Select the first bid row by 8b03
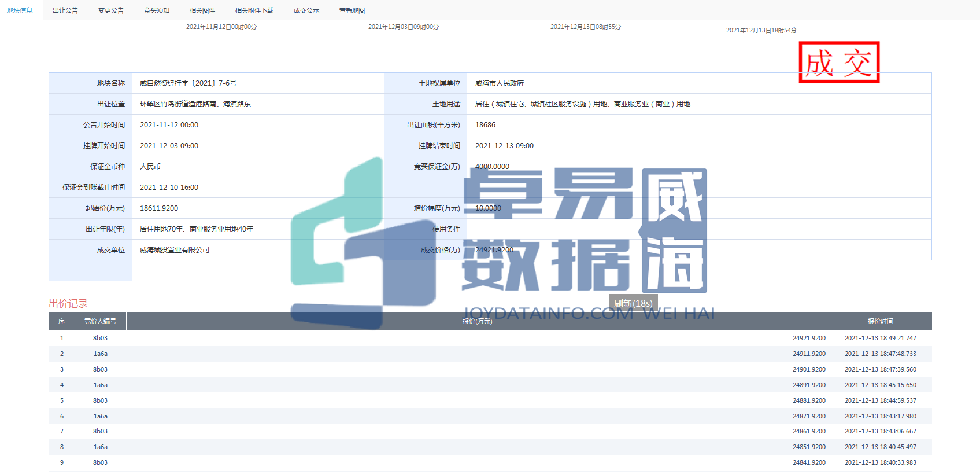980x474 pixels. tap(101, 338)
